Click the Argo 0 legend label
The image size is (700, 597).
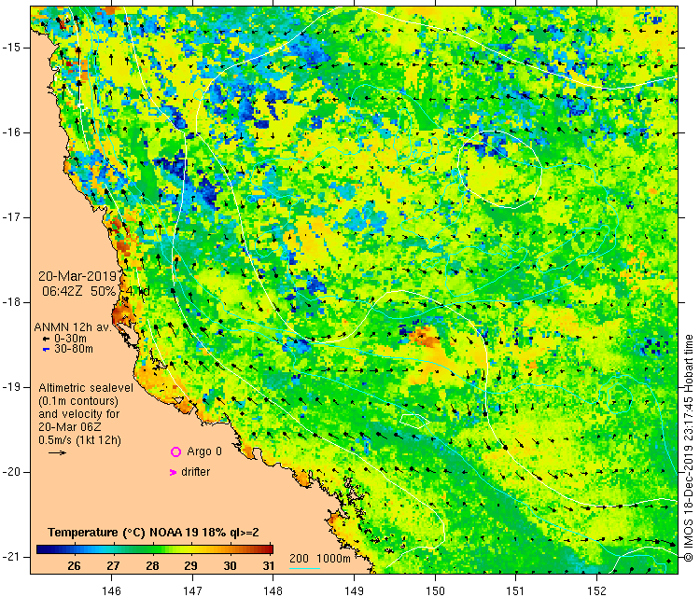click(204, 451)
